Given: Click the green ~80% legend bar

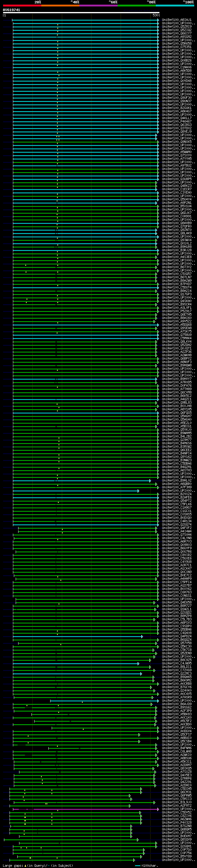Looking at the screenshot, I should [137, 6].
